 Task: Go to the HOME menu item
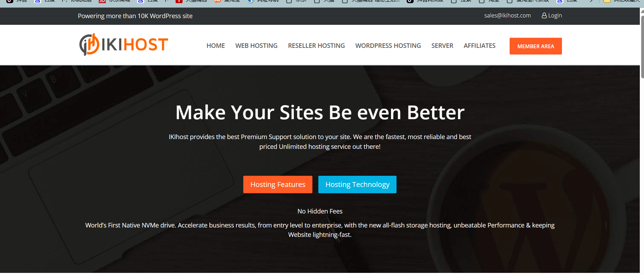click(215, 46)
